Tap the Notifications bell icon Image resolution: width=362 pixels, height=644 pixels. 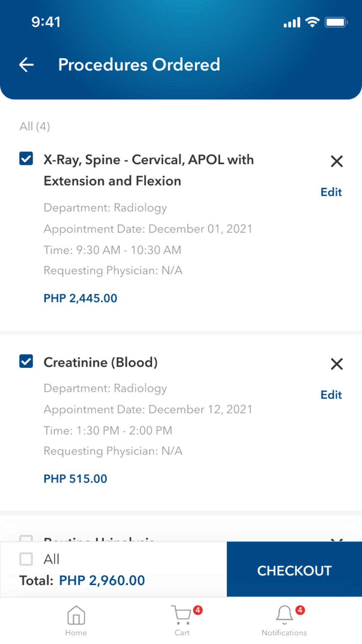285,615
